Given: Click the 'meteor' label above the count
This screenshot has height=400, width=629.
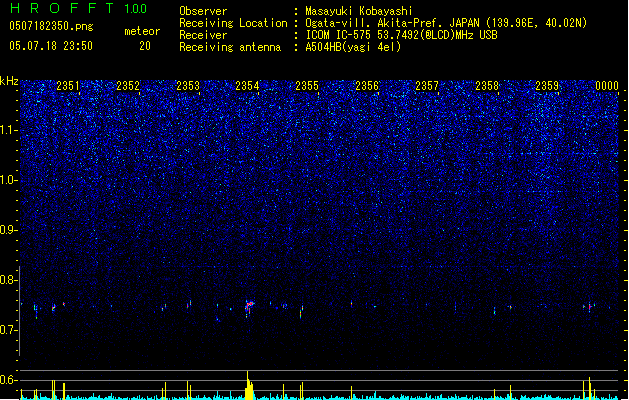Looking at the screenshot, I should tap(142, 31).
